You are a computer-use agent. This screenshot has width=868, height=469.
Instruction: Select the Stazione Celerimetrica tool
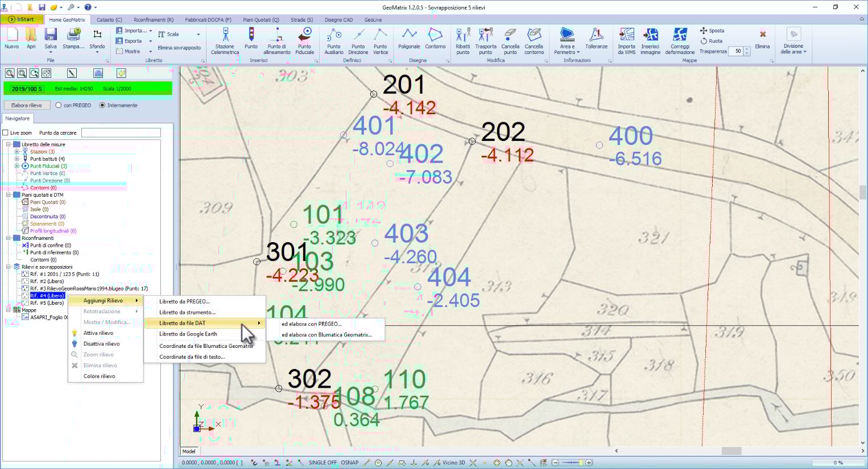[225, 40]
